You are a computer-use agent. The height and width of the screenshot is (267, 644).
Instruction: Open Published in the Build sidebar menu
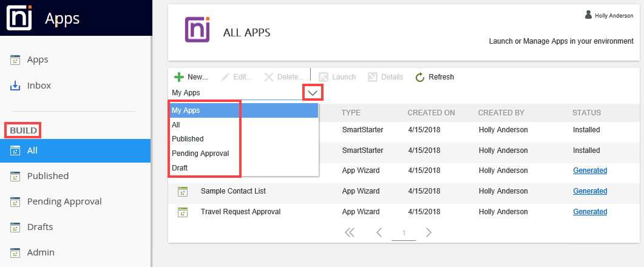coord(47,176)
